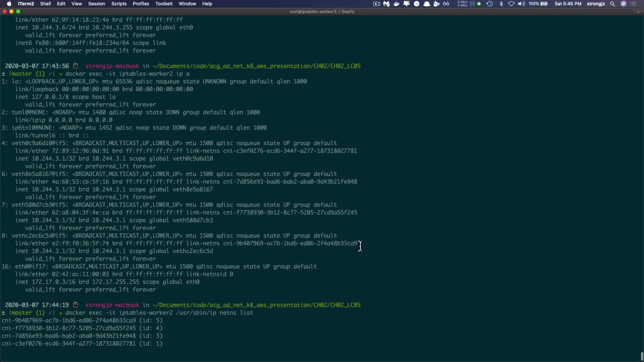Open the Wi-Fi status menu
This screenshot has width=644, height=362.
click(x=511, y=4)
